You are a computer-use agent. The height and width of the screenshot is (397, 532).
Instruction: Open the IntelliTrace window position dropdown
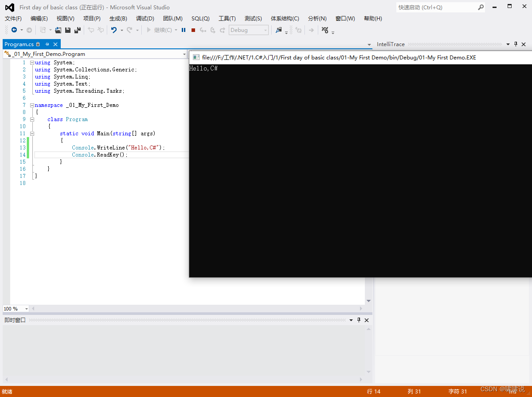point(508,44)
